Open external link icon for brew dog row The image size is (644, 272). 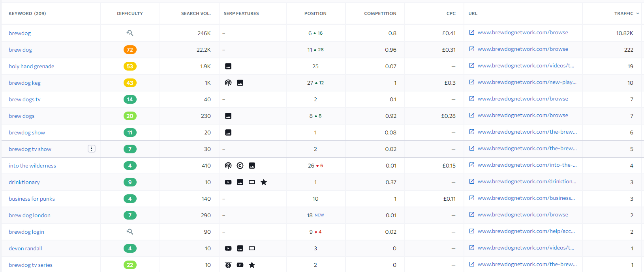pyautogui.click(x=471, y=49)
